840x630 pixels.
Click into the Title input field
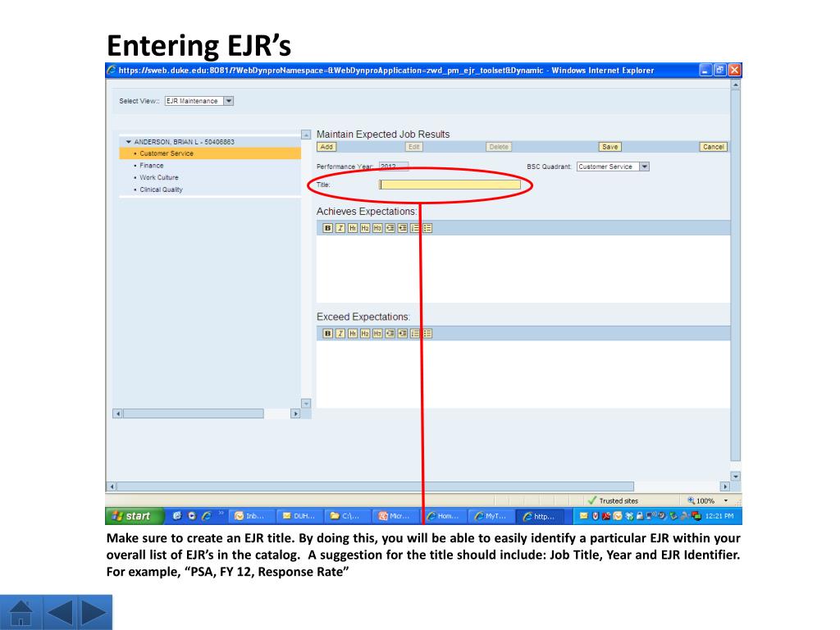[x=450, y=185]
